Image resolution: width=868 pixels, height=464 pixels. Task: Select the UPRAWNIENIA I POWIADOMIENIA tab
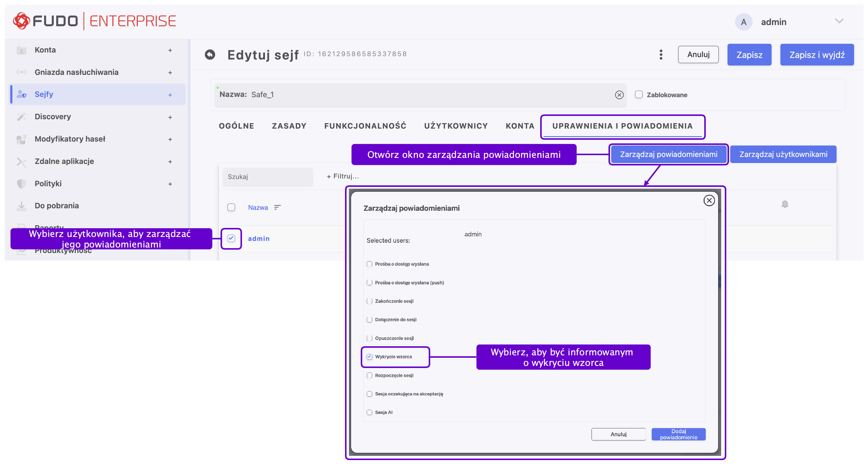(x=622, y=126)
